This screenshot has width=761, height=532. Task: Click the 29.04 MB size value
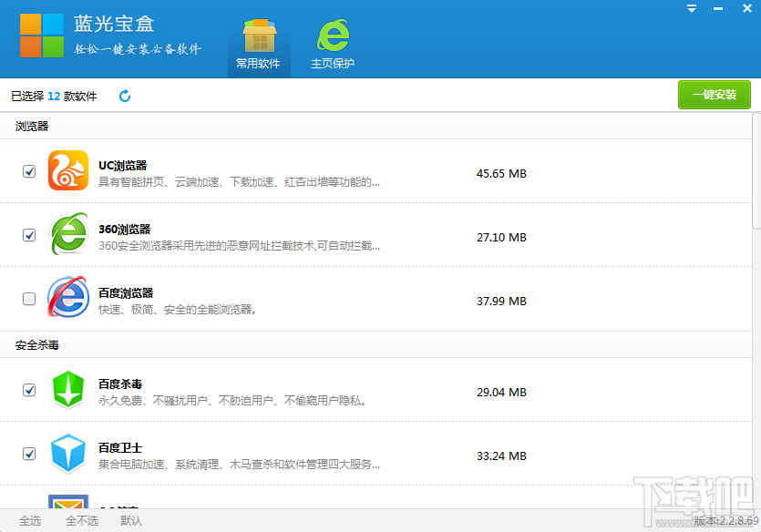pyautogui.click(x=501, y=392)
